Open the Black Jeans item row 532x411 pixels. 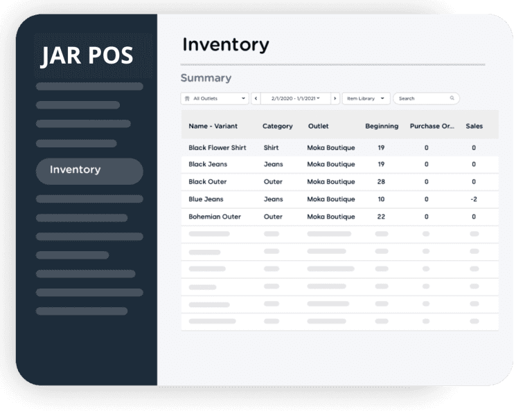(x=208, y=165)
